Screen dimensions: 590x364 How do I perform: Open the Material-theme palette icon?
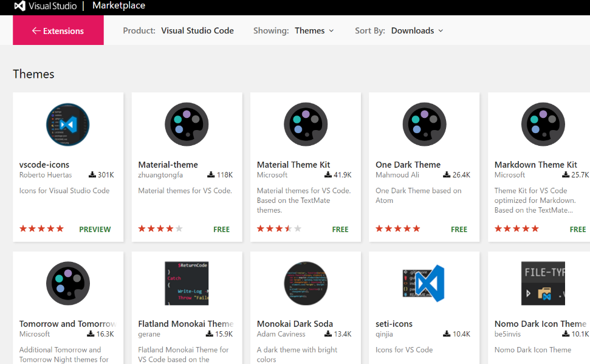click(x=187, y=125)
